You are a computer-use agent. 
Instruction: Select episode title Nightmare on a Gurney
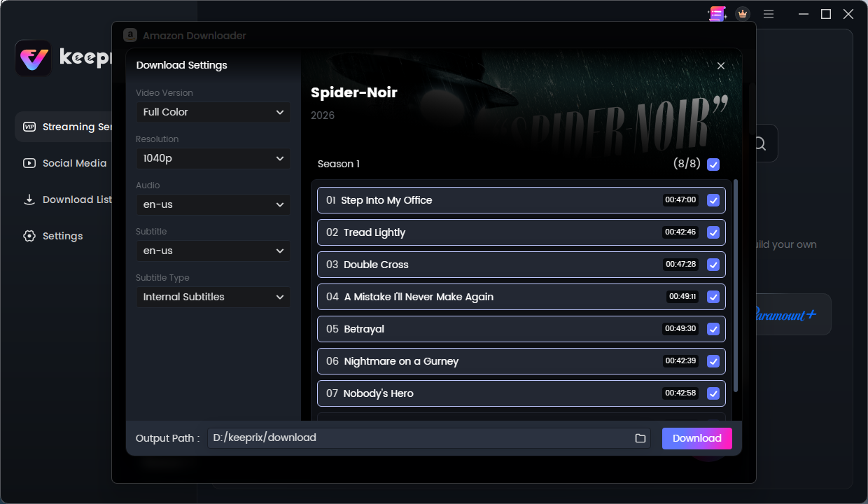click(x=401, y=361)
